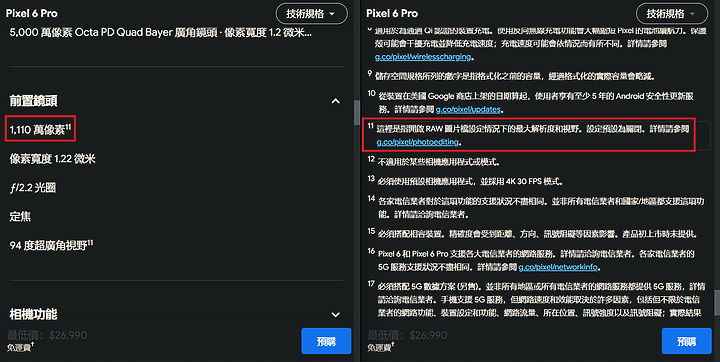Click footnote 15 about 必須搭配相容裝置
This screenshot has height=362, width=720.
coord(533,234)
